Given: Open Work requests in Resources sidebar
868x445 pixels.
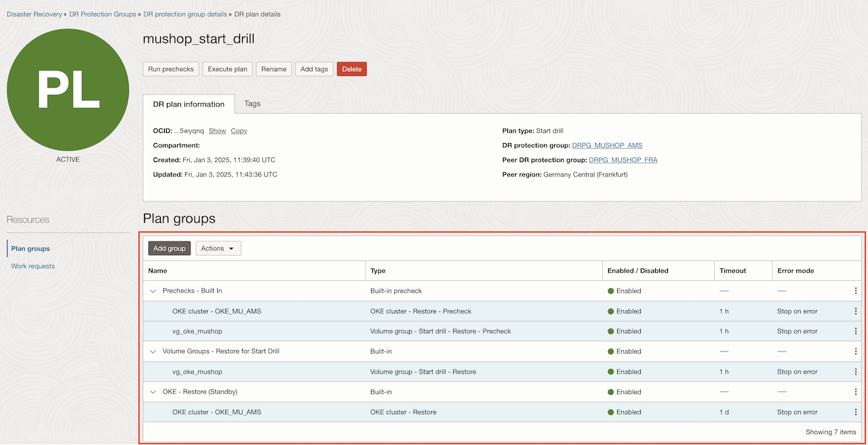Looking at the screenshot, I should pos(33,266).
